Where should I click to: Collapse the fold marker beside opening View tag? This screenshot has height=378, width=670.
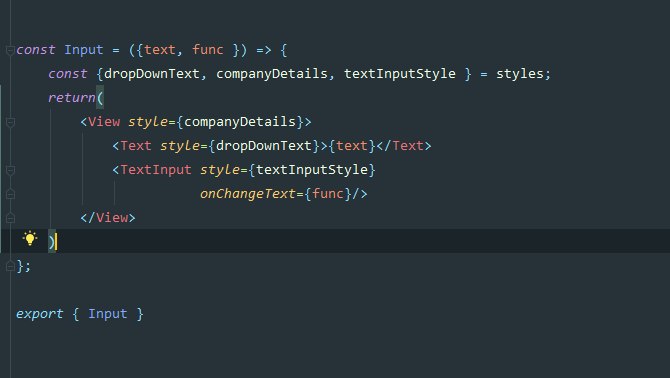coord(10,123)
